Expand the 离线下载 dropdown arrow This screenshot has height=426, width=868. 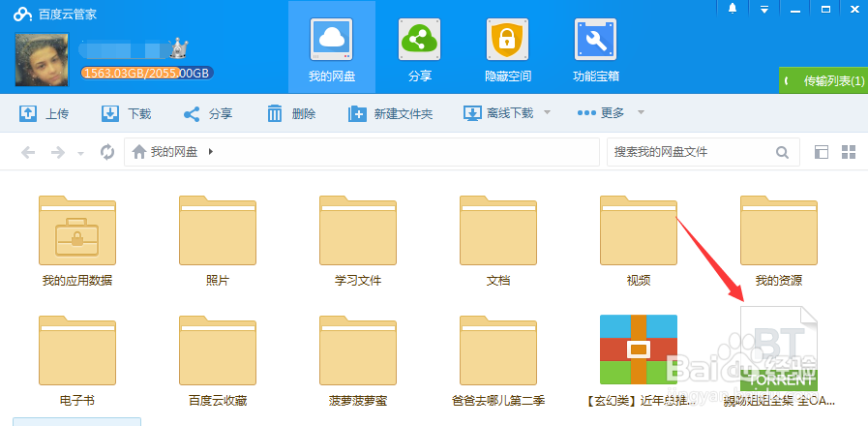click(547, 112)
